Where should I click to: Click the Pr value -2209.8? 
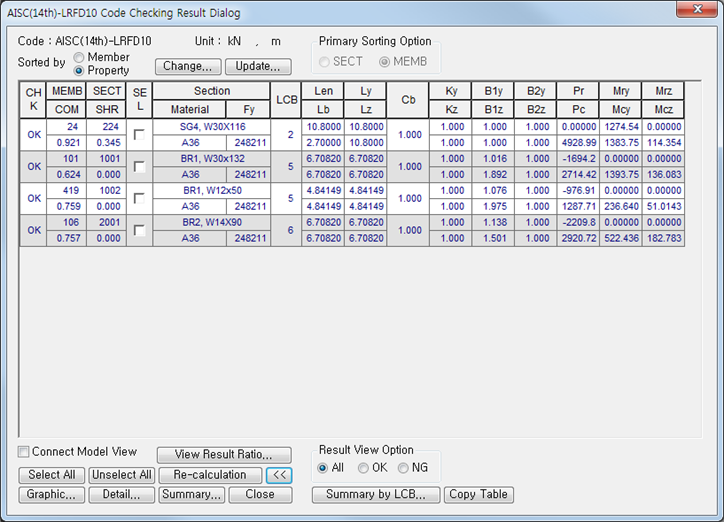(578, 222)
